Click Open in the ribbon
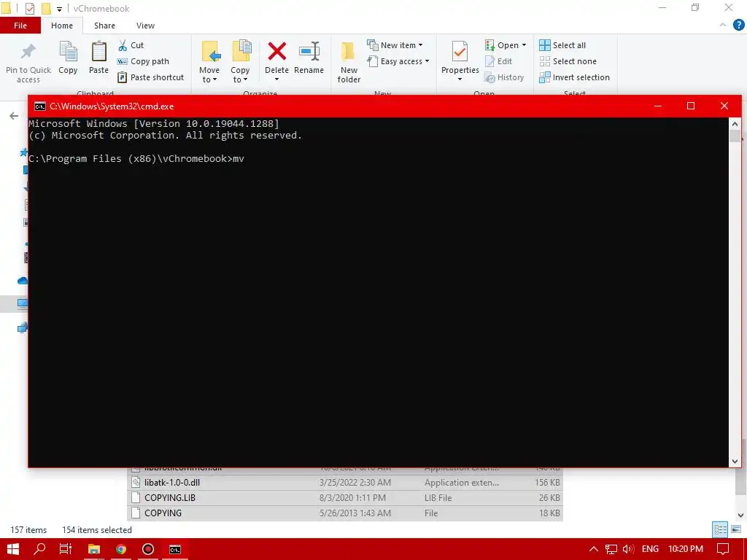The width and height of the screenshot is (747, 560). [502, 45]
